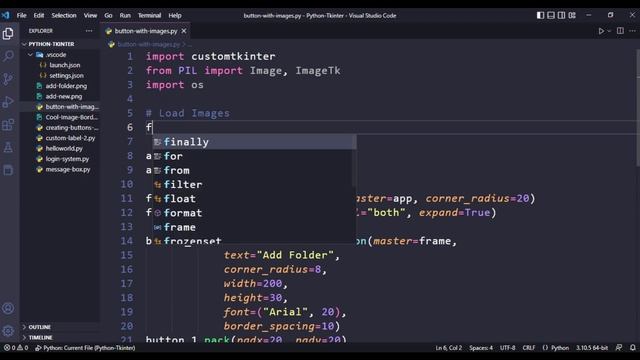Viewport: 640px width, 360px height.
Task: Open the Selection menu
Action: tap(64, 16)
